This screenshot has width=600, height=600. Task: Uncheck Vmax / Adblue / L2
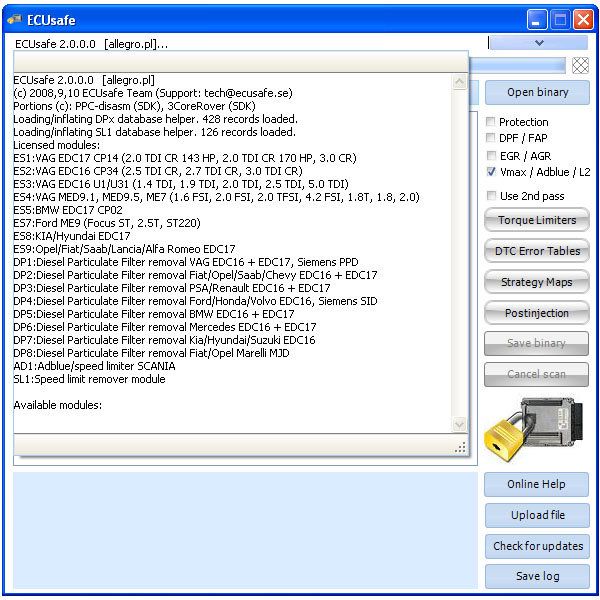(x=491, y=172)
